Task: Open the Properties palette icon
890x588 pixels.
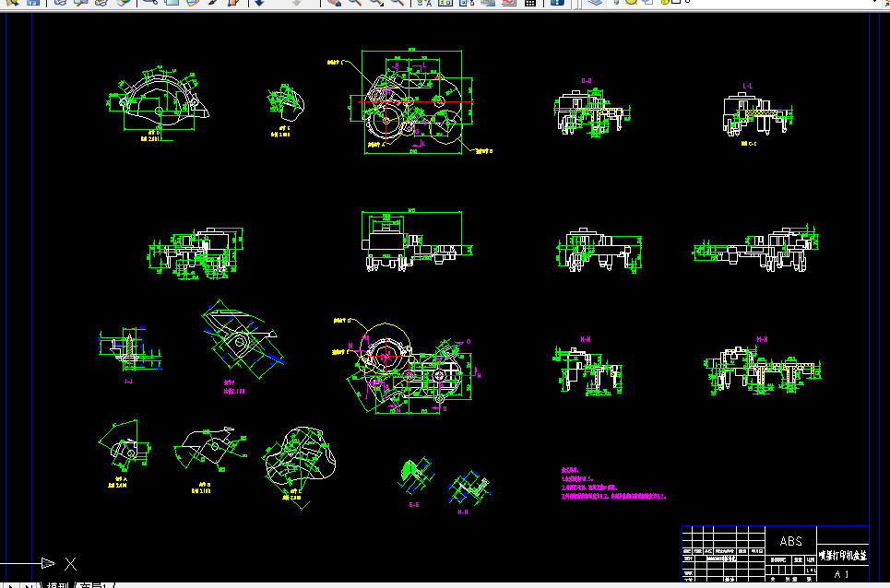Action: (424, 2)
